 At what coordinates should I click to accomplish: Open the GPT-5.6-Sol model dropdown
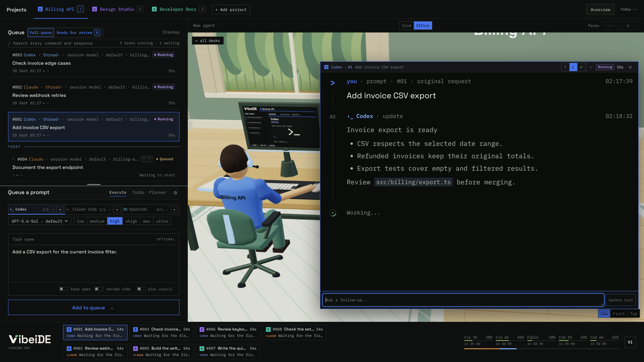pyautogui.click(x=39, y=221)
